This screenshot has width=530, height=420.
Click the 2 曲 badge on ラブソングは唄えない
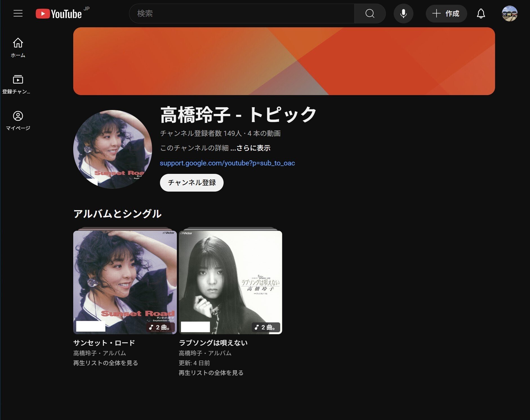pyautogui.click(x=266, y=327)
